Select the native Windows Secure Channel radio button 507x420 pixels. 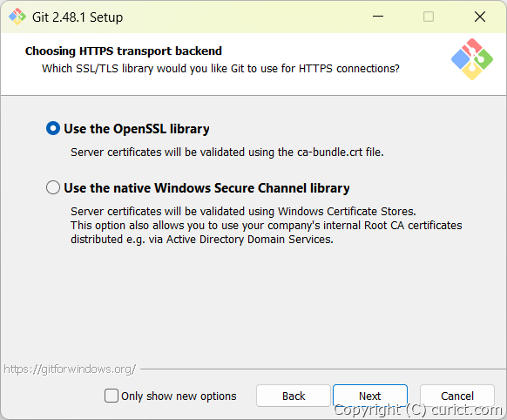point(53,187)
